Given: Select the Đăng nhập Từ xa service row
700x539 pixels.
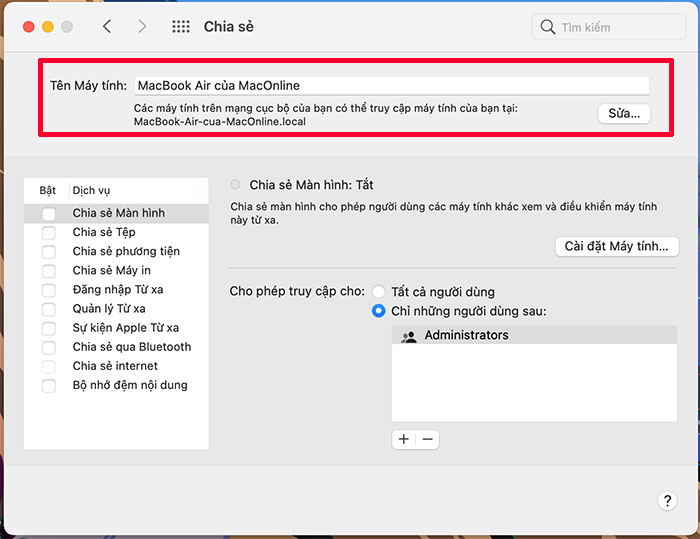Looking at the screenshot, I should [x=116, y=290].
